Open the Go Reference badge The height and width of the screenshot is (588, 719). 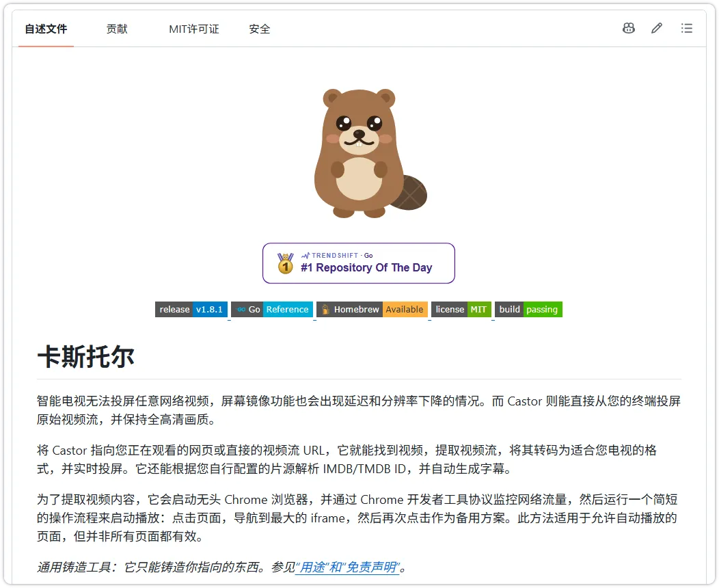click(x=273, y=310)
